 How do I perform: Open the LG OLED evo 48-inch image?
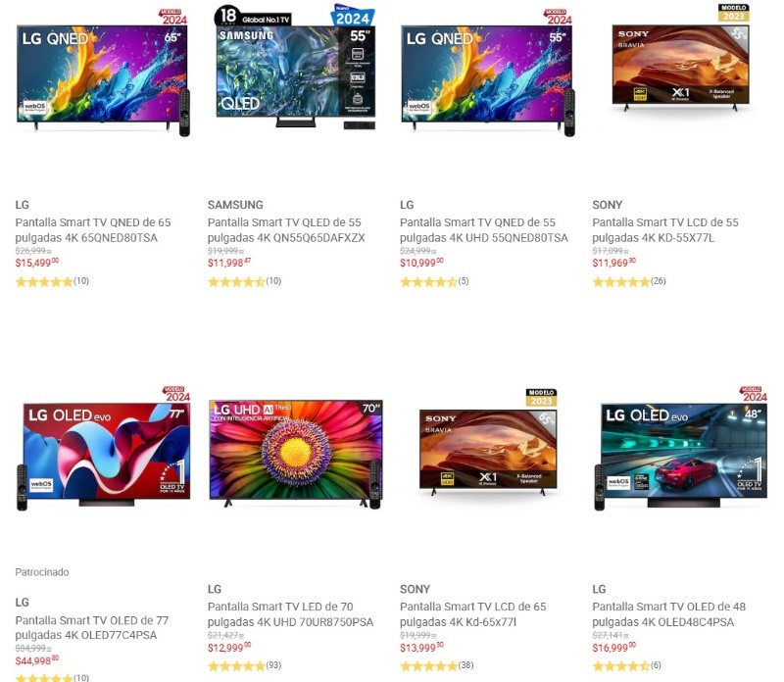(x=680, y=449)
